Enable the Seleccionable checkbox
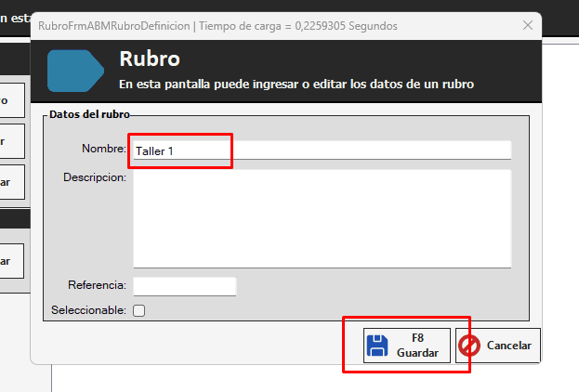The width and height of the screenshot is (579, 392). point(139,310)
